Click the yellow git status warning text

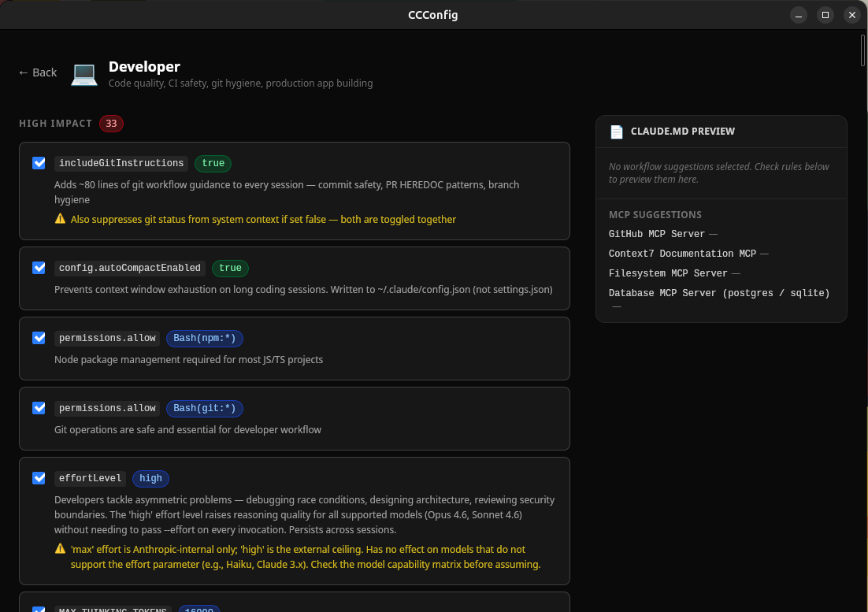coord(264,219)
